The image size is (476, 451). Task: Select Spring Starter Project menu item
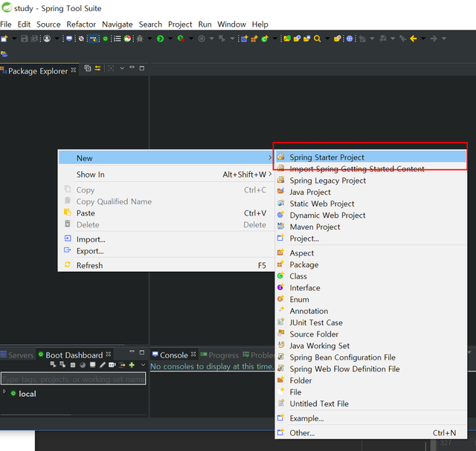[327, 158]
